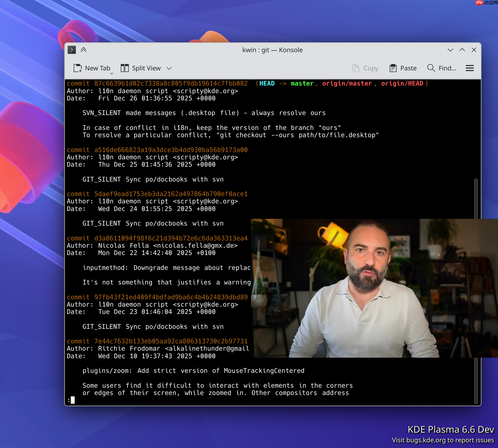Click the Find... toolbar item
The width and height of the screenshot is (498, 448).
click(447, 68)
